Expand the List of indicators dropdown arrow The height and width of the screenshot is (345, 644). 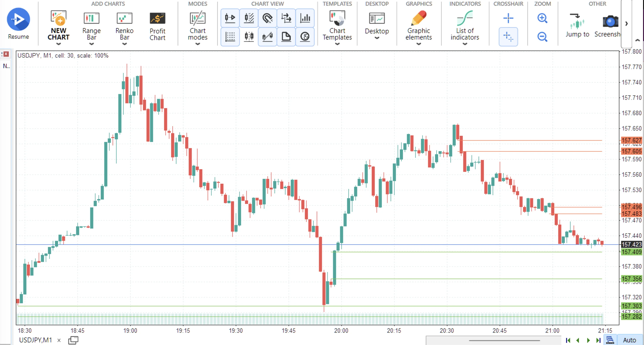[x=465, y=44]
